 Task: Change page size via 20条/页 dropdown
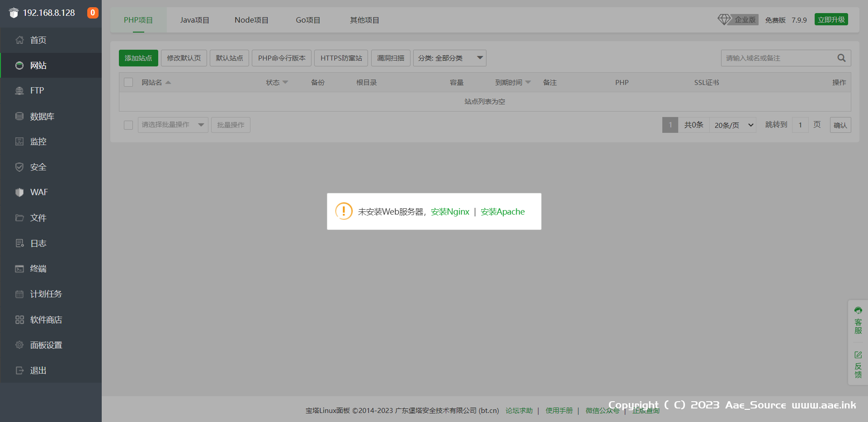coord(732,125)
